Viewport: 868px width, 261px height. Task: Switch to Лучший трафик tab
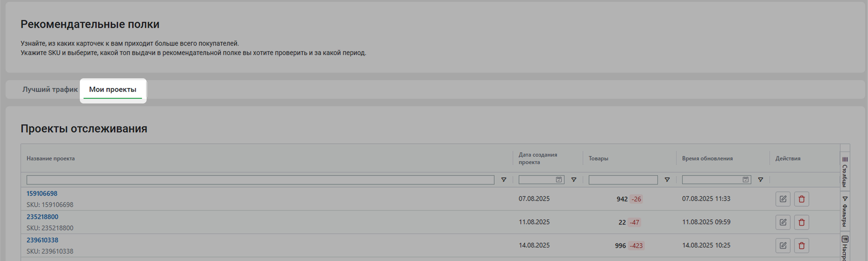tap(50, 89)
